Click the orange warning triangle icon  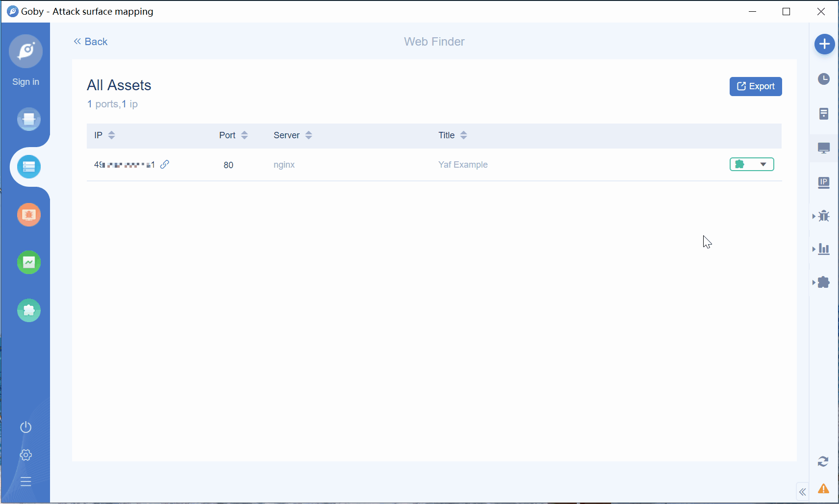824,489
